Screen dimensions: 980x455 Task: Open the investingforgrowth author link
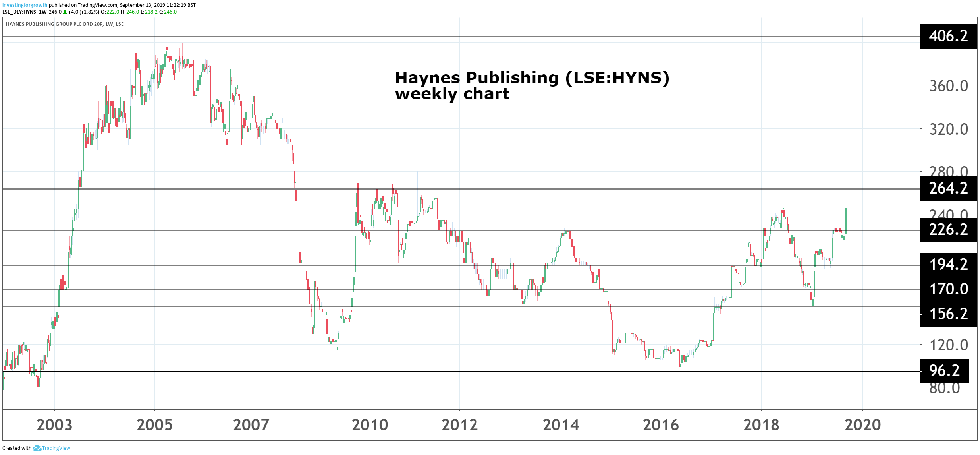(x=25, y=5)
